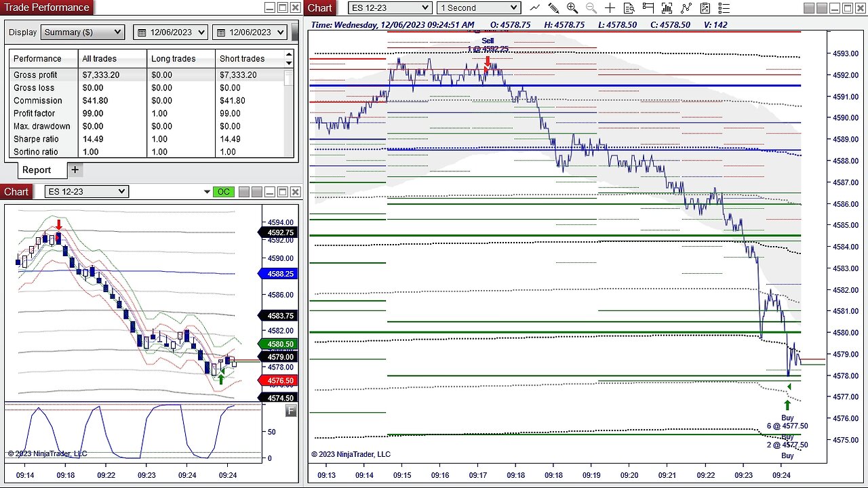The image size is (868, 488).
Task: Add a new tab with plus button
Action: (x=75, y=169)
